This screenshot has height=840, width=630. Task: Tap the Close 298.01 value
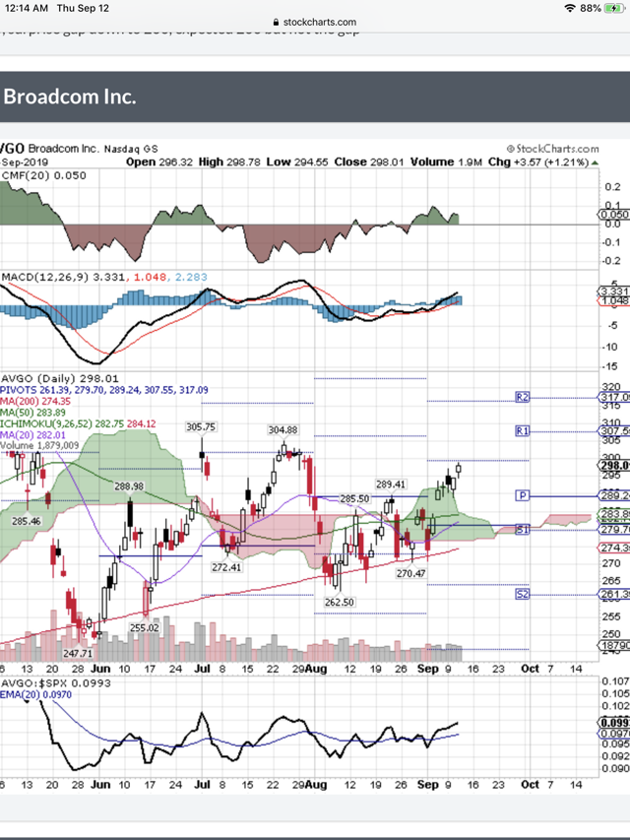pyautogui.click(x=369, y=162)
